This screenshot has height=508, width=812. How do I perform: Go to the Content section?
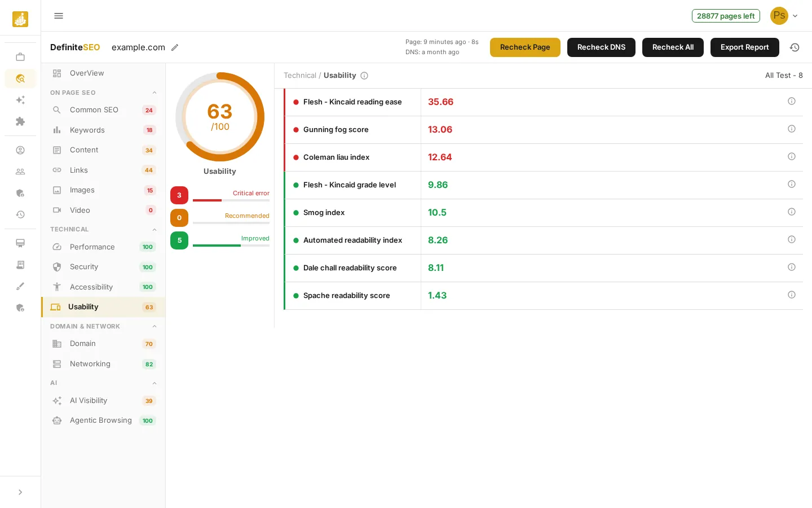(x=103, y=150)
